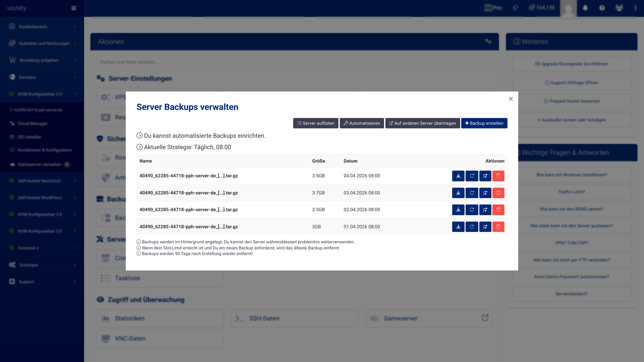The width and height of the screenshot is (644, 362).
Task: Restore the 03.04.2026 backup
Action: [472, 193]
